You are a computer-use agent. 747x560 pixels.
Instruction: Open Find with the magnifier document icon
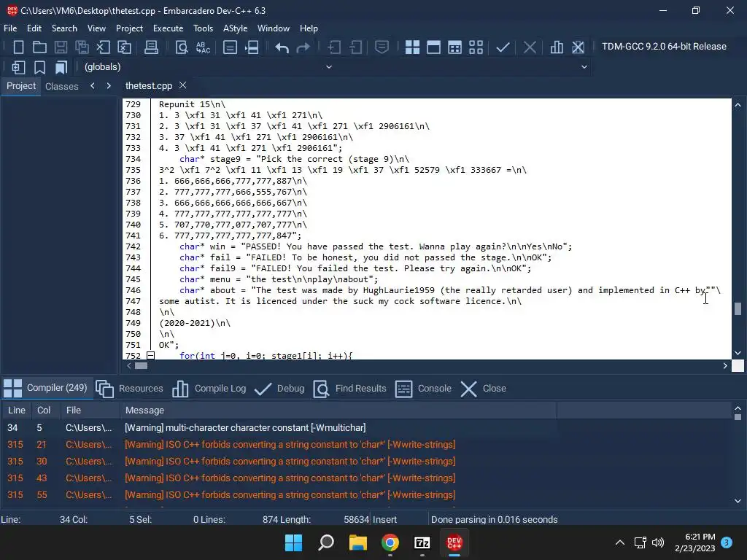click(x=182, y=47)
